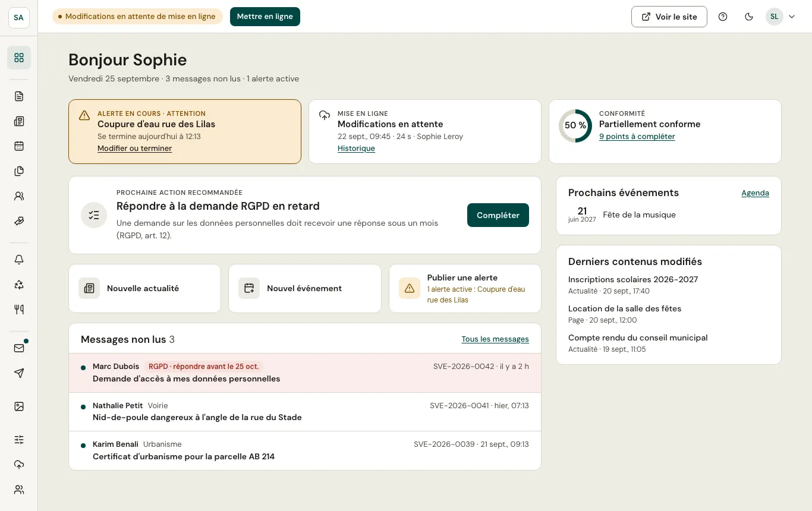The image size is (812, 511).
Task: Click the cloud-upload icon in the sidebar
Action: pos(19,465)
